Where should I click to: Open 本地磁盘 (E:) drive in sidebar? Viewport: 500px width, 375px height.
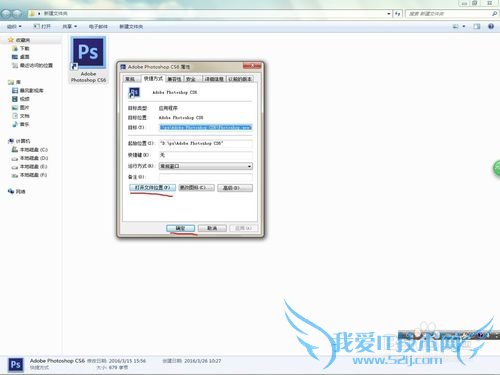tap(30, 166)
